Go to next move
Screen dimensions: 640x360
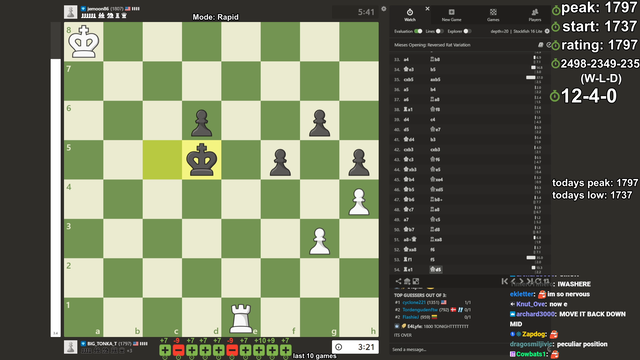521,281
